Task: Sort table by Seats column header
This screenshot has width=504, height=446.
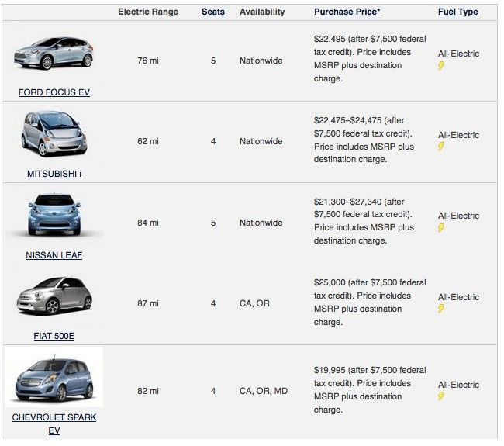Action: [213, 12]
